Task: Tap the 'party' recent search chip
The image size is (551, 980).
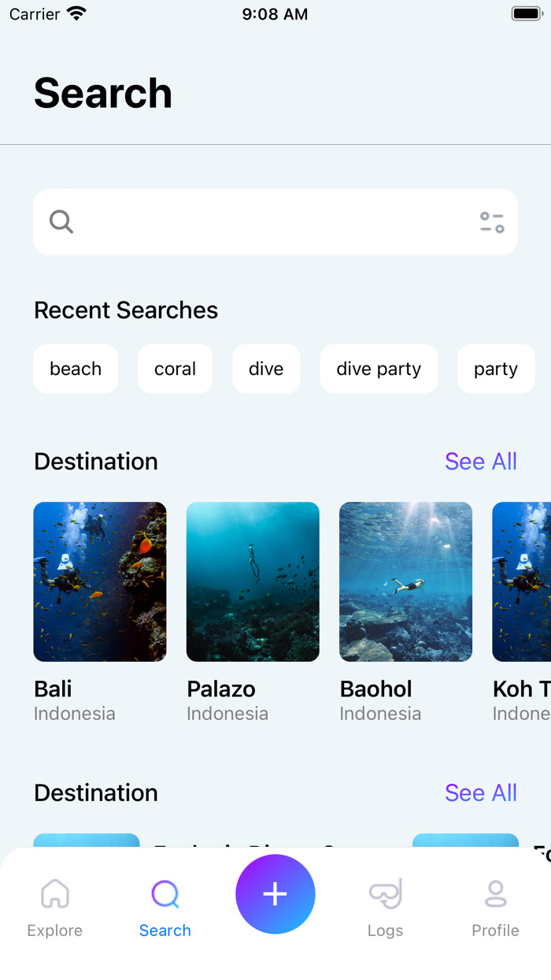Action: tap(495, 368)
